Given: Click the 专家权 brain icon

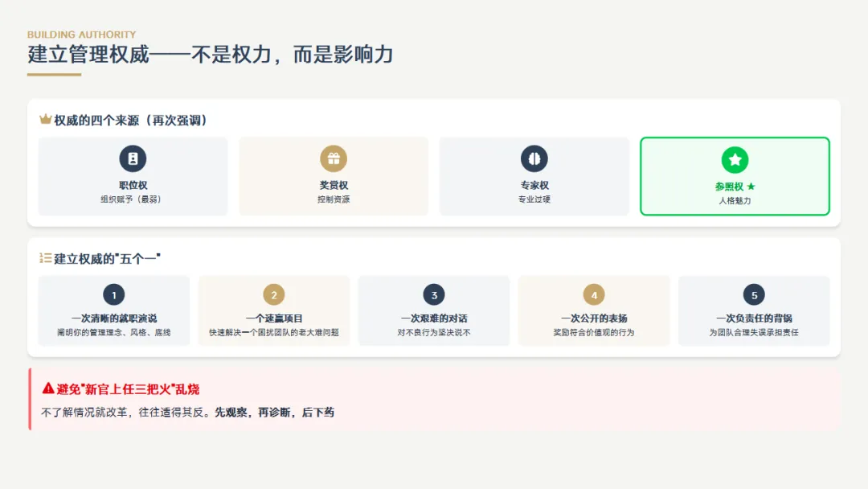Looking at the screenshot, I should 534,158.
